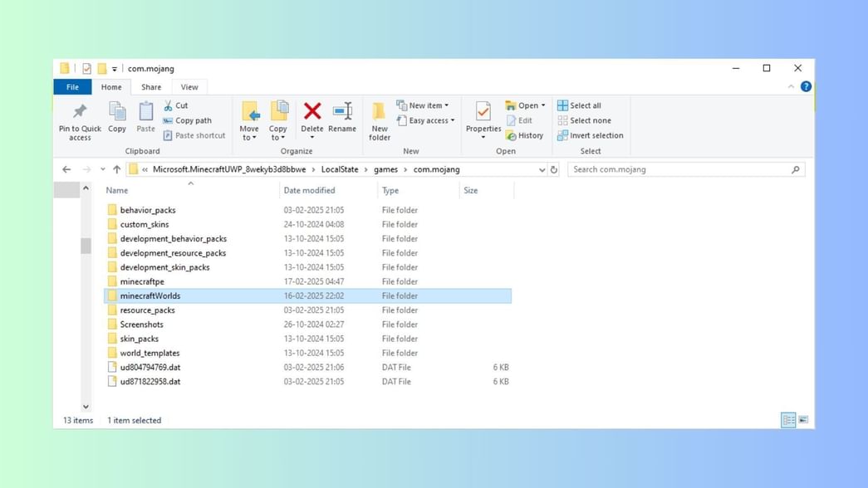Open Properties for the selected item
This screenshot has width=868, height=488.
point(482,116)
